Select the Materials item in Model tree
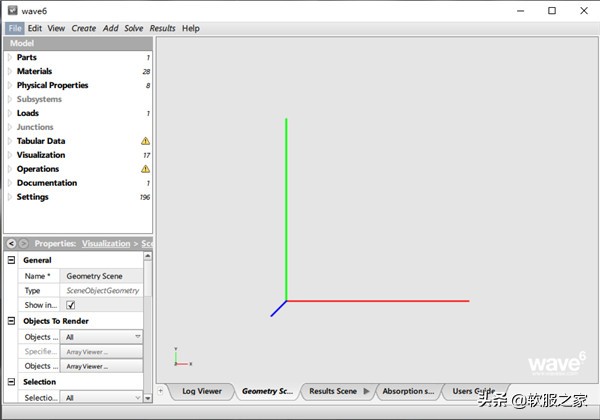 (34, 71)
